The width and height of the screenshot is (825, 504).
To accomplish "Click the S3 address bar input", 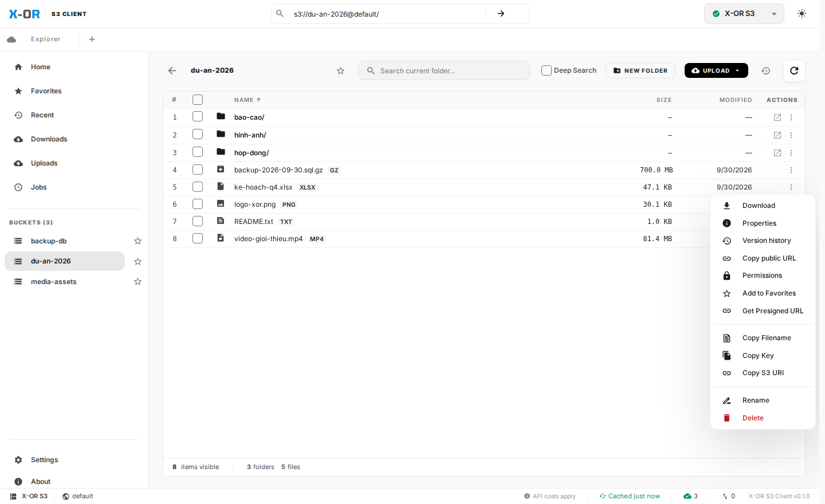I will (387, 14).
